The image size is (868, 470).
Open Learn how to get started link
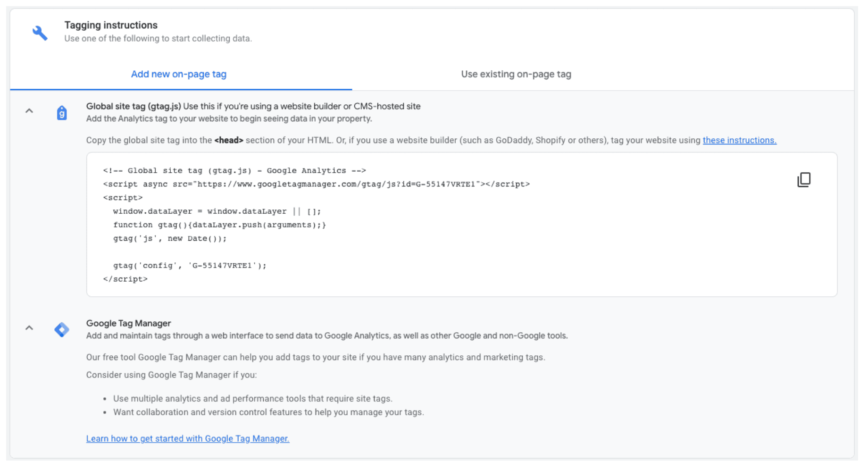coord(188,438)
